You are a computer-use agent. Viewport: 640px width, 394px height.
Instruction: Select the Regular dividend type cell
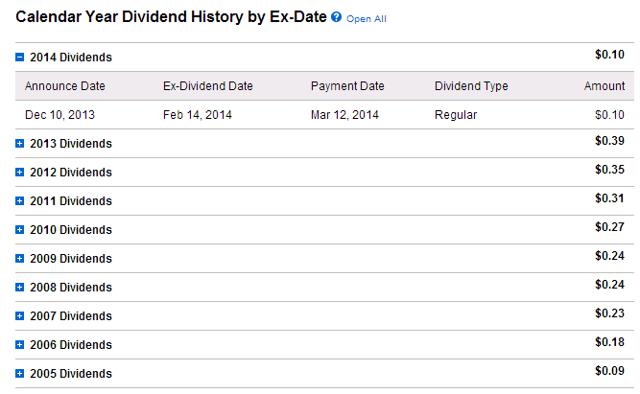pyautogui.click(x=456, y=115)
